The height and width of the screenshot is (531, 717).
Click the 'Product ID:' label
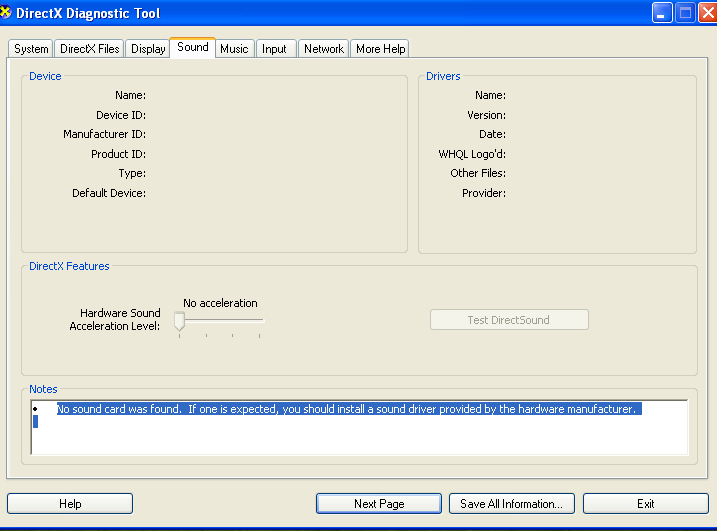[x=118, y=154]
